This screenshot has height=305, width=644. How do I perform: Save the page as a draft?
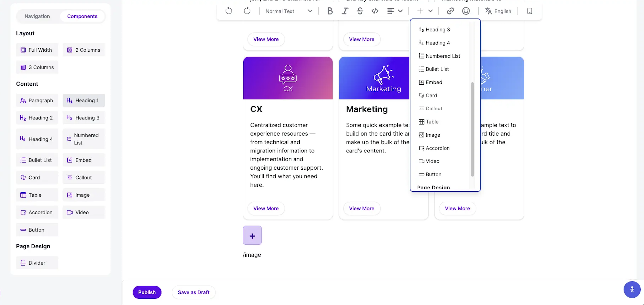pyautogui.click(x=193, y=292)
